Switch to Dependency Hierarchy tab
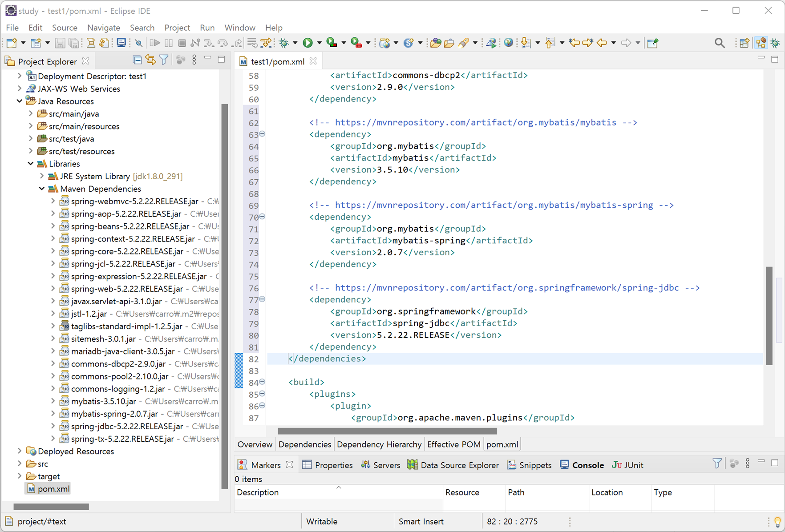The image size is (785, 532). pos(379,444)
